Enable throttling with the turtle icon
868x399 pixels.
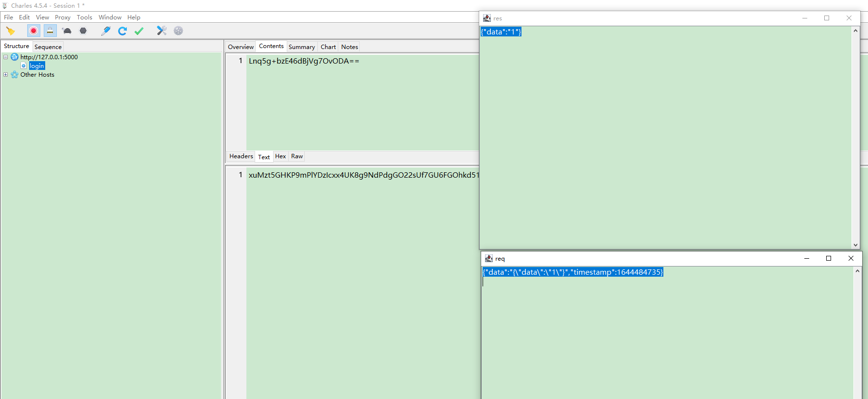(x=67, y=31)
